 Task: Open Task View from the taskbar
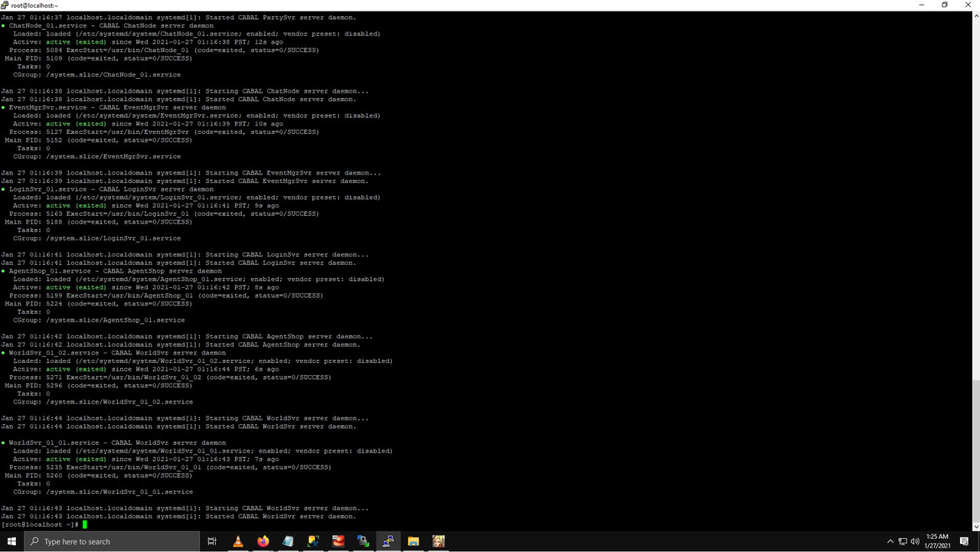[212, 541]
